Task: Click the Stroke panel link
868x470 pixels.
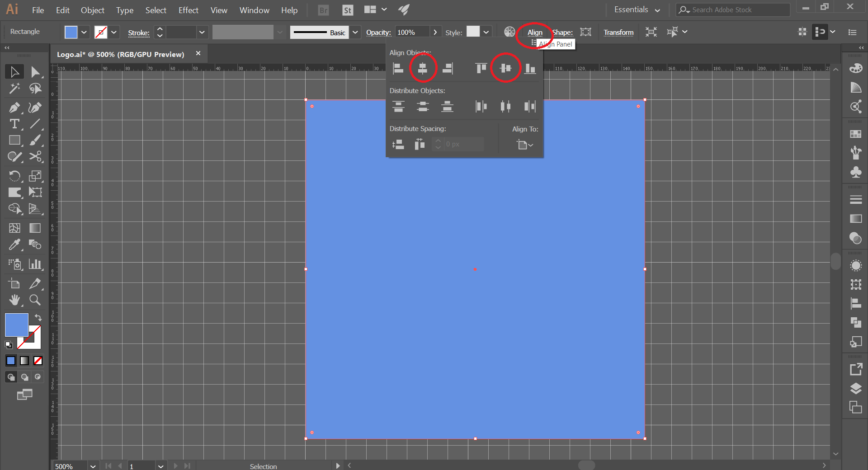Action: click(x=138, y=33)
